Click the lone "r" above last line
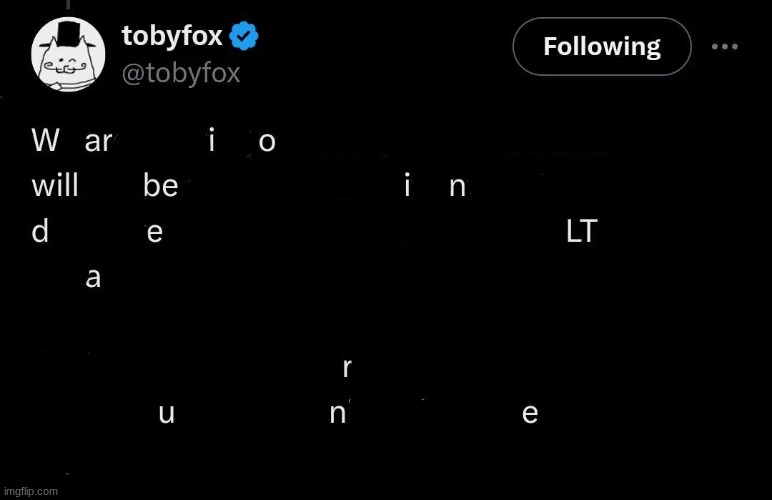Screen dimensions: 772x500 pyautogui.click(x=346, y=368)
